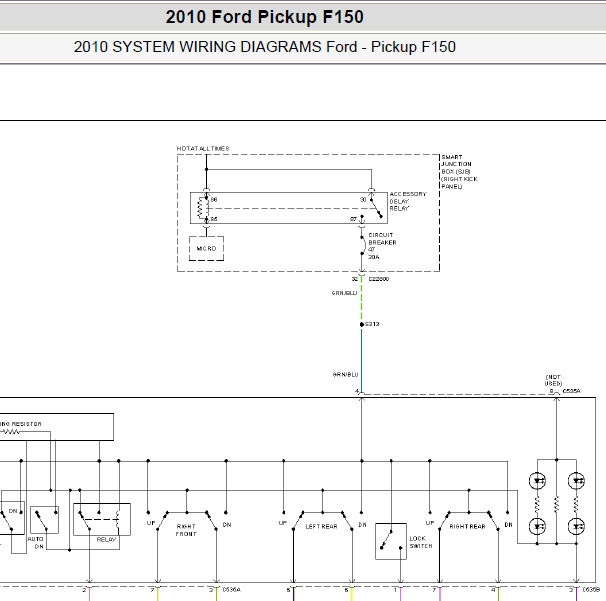The height and width of the screenshot is (601, 606).
Task: Click the relay coil symbol at terminal 86
Action: click(x=202, y=209)
